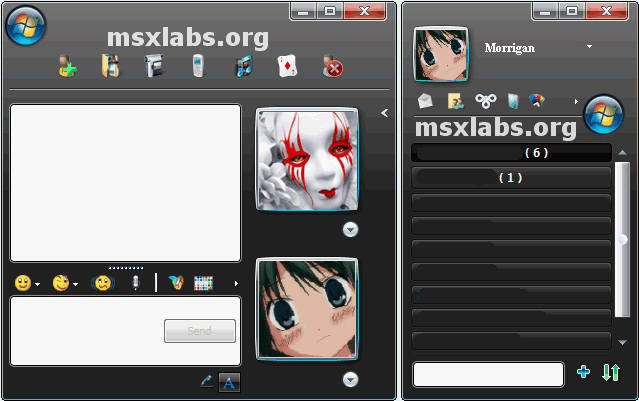Click the microphone voice clip icon

point(136,283)
